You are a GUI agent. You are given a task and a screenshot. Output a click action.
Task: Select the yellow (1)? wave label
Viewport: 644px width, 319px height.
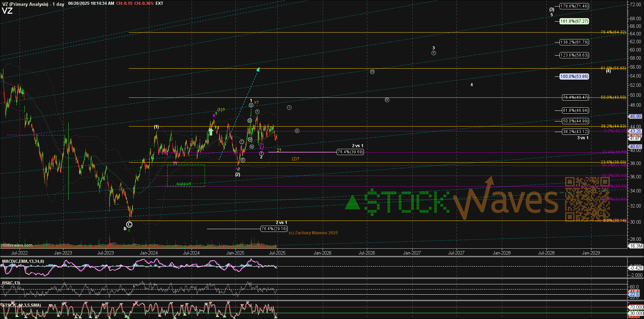point(221,110)
